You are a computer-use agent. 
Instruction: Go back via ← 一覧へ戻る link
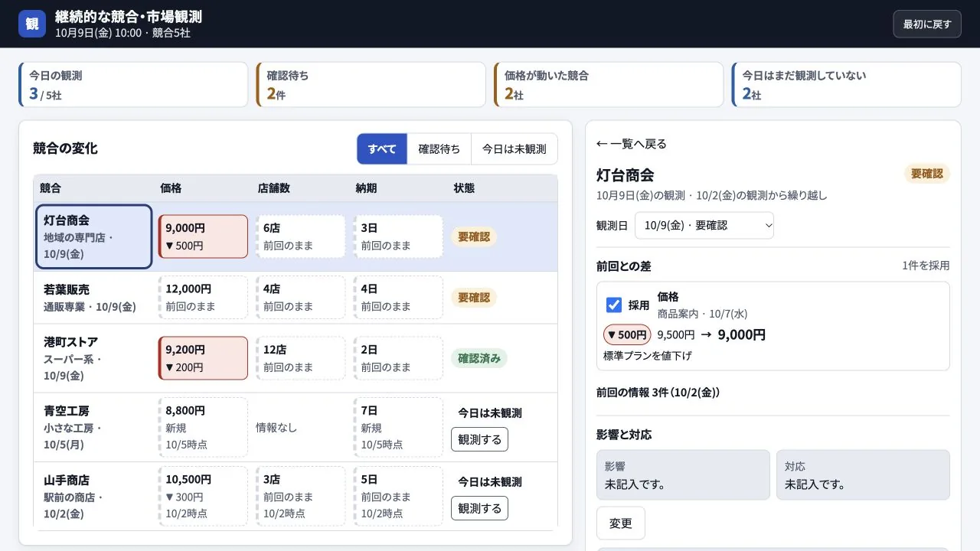pyautogui.click(x=632, y=144)
